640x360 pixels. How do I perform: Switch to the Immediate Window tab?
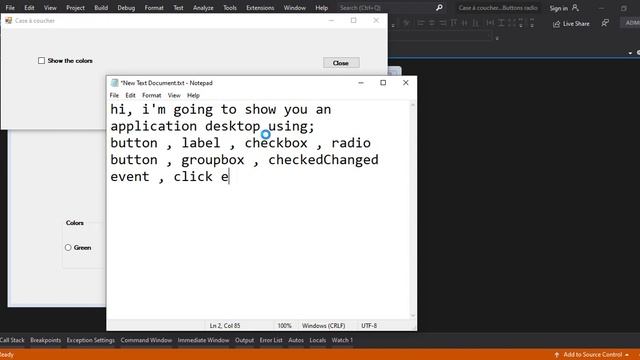tap(203, 340)
